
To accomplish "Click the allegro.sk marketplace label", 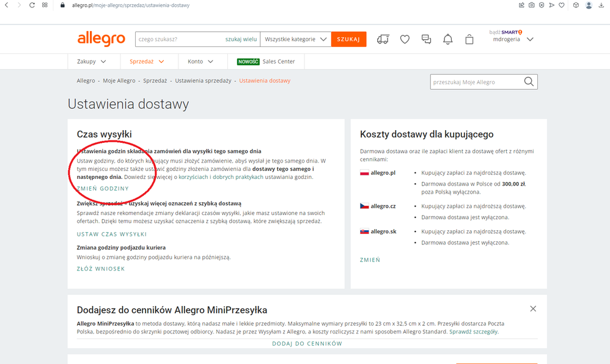I will click(x=384, y=231).
